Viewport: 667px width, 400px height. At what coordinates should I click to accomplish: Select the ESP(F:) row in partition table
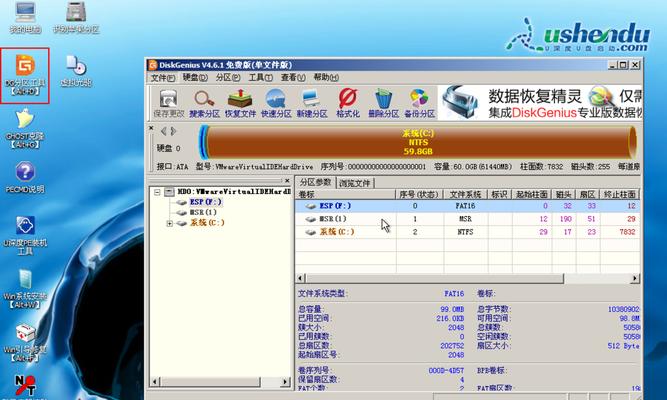(467, 206)
